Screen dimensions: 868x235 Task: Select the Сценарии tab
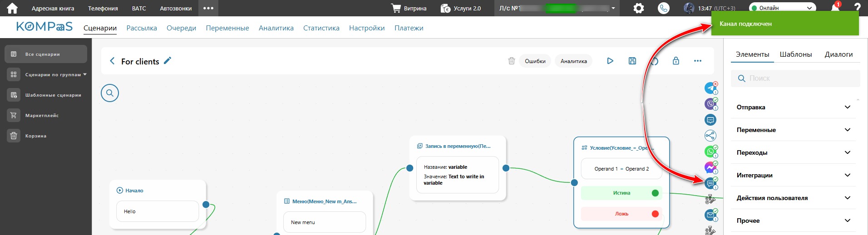[x=100, y=28]
